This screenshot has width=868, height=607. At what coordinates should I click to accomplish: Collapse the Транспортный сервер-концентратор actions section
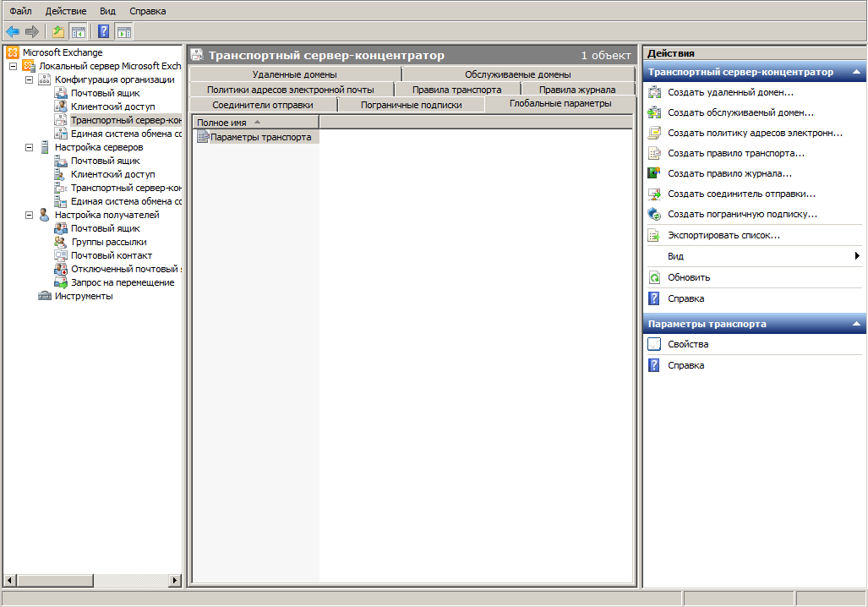(856, 72)
